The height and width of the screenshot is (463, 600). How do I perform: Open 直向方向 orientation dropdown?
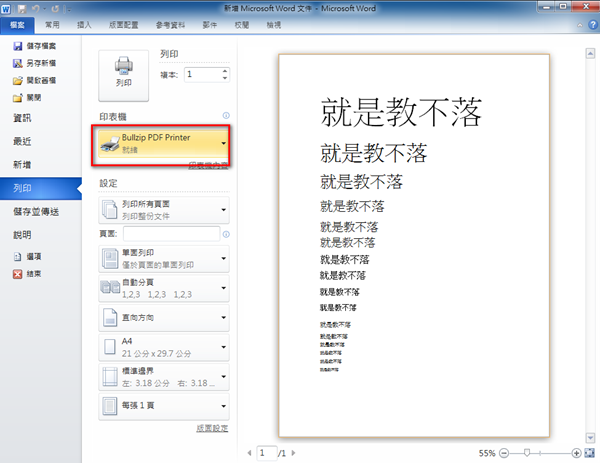[x=164, y=318]
